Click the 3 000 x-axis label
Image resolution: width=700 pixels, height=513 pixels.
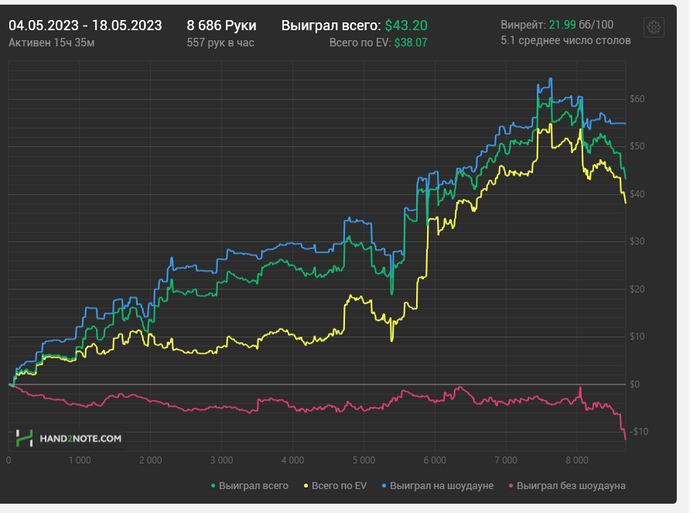[x=221, y=460]
